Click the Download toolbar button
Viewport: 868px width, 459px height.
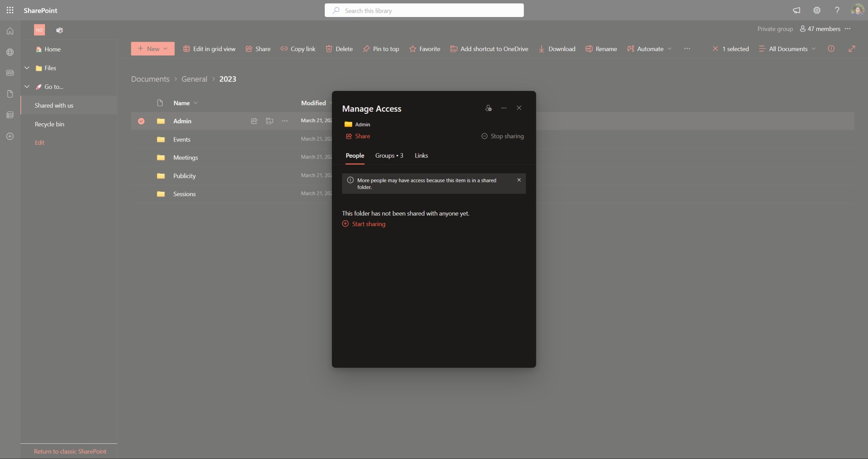pos(557,49)
